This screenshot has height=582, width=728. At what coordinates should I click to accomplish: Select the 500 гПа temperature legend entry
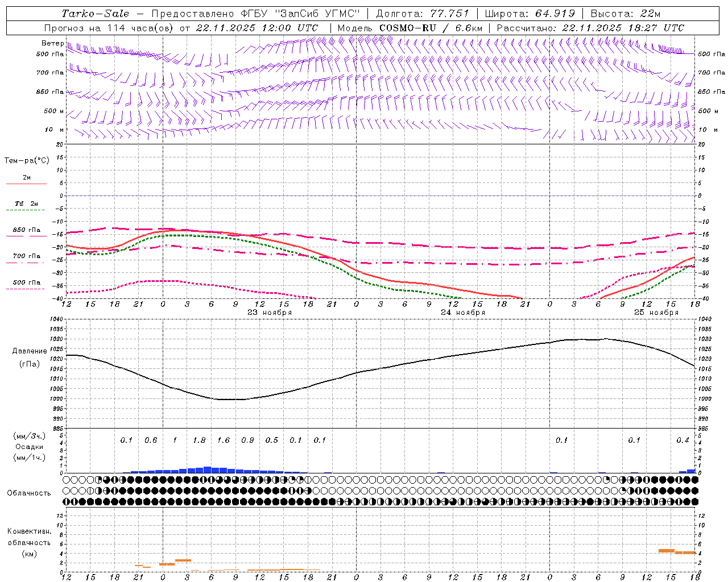(26, 282)
